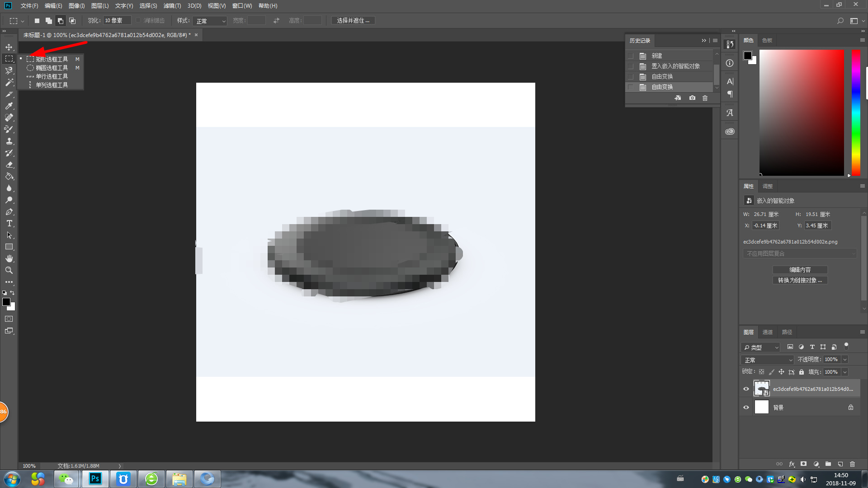Create new snapshot with camera icon
868x488 pixels.
click(x=692, y=98)
